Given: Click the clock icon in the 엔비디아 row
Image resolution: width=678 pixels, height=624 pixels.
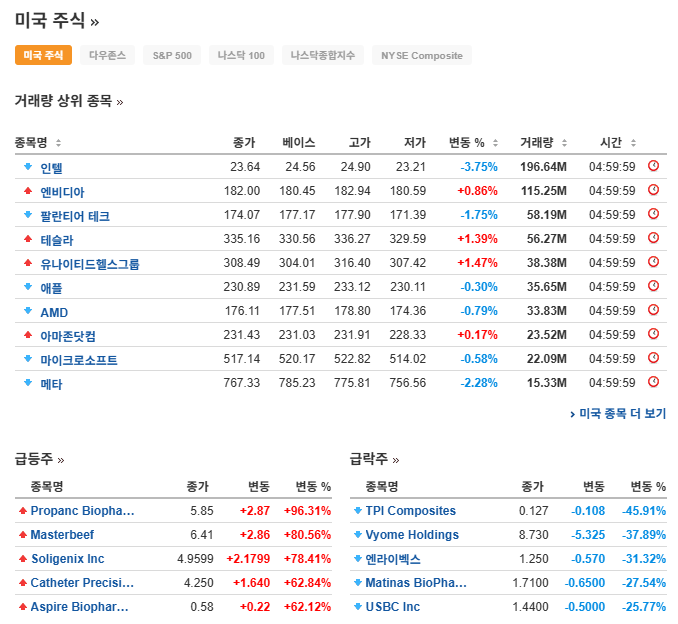Looking at the screenshot, I should pos(653,190).
